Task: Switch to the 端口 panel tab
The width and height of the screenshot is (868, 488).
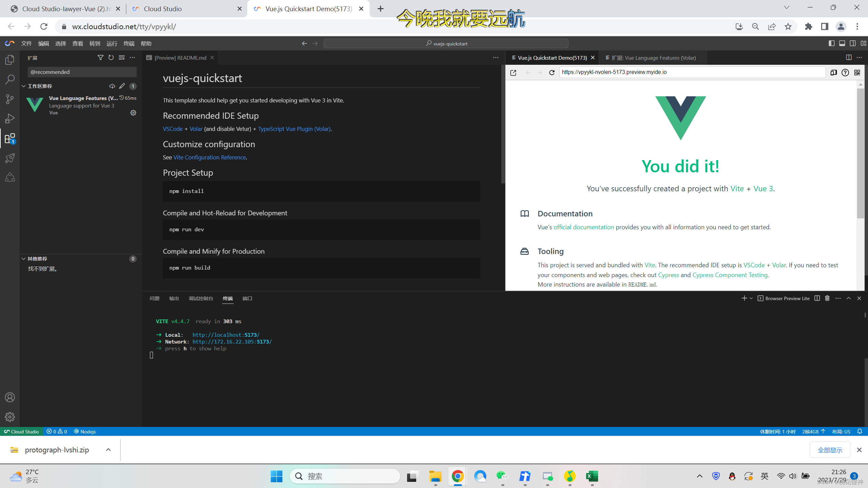Action: coord(247,298)
